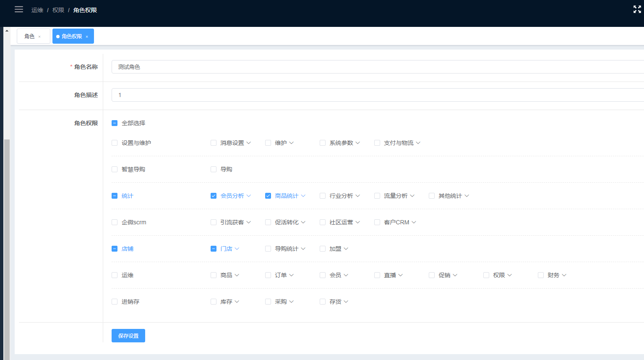
Task: Expand the 库存 chevron
Action: pos(237,302)
